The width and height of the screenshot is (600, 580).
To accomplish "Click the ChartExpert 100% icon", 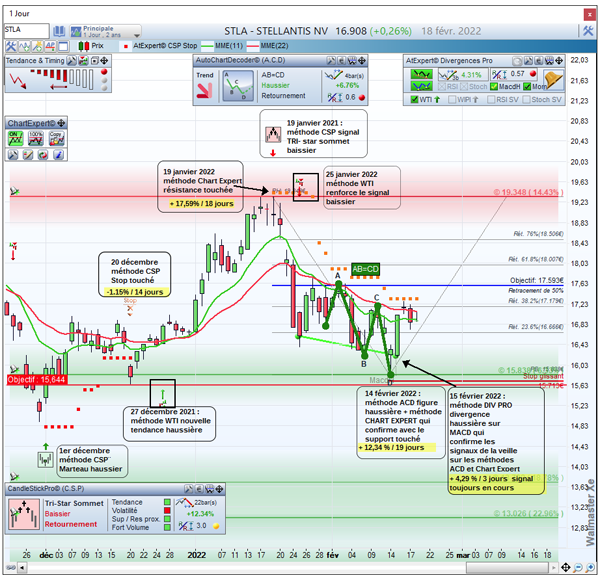I will (x=36, y=138).
